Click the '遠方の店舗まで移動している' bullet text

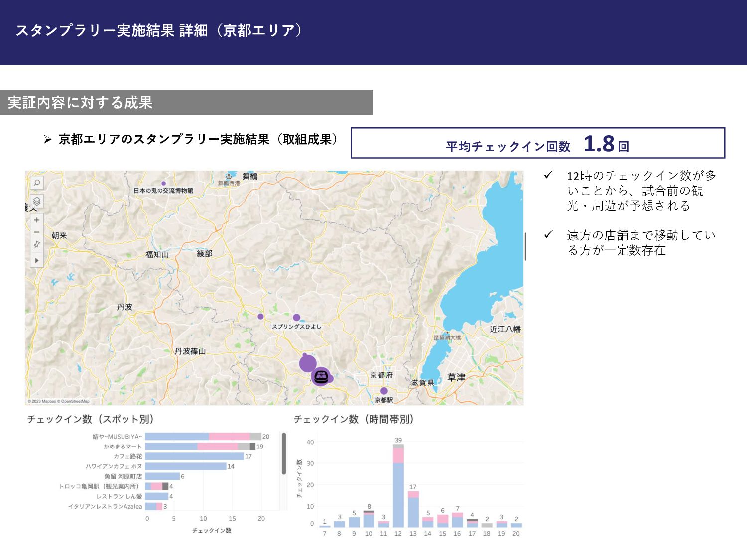[641, 242]
